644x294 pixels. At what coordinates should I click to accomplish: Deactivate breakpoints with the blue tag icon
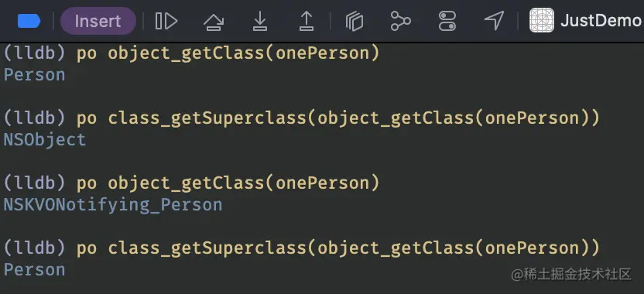(29, 21)
